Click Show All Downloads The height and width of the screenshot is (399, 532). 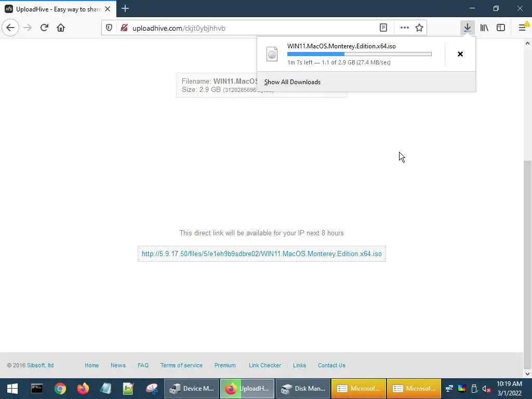292,82
